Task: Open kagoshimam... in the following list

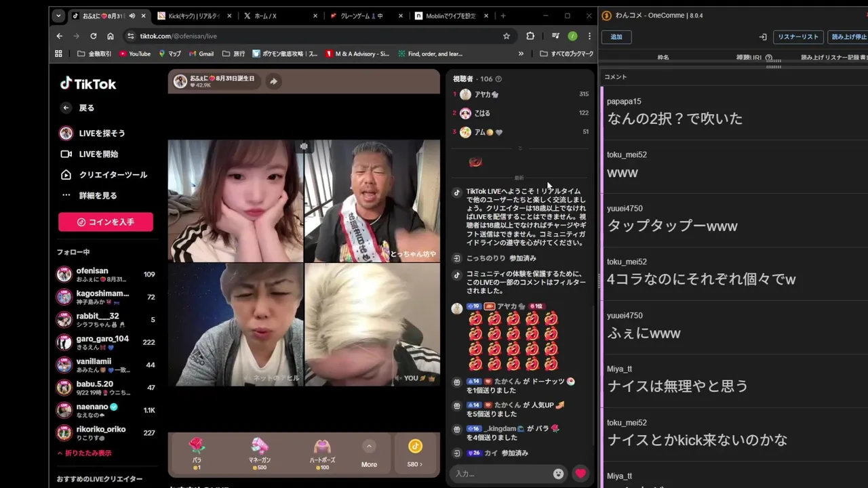Action: 106,297
